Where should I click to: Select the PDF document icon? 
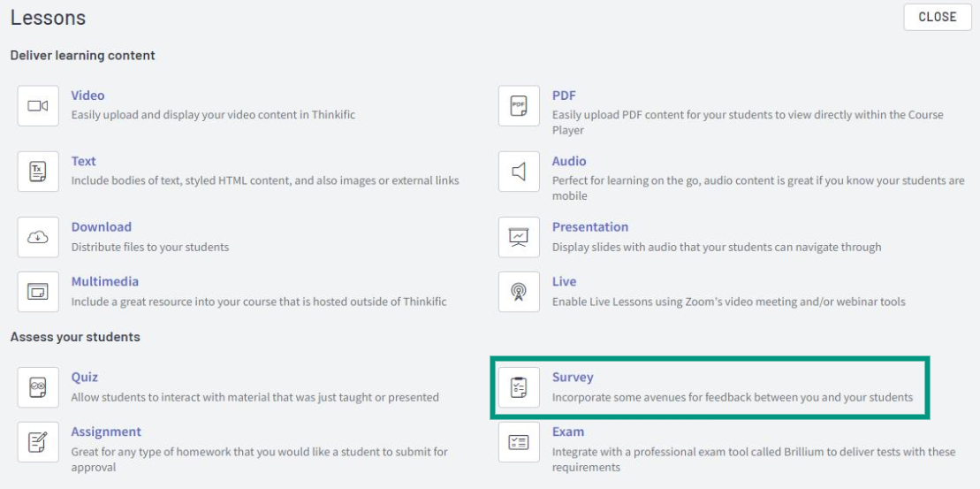point(519,106)
